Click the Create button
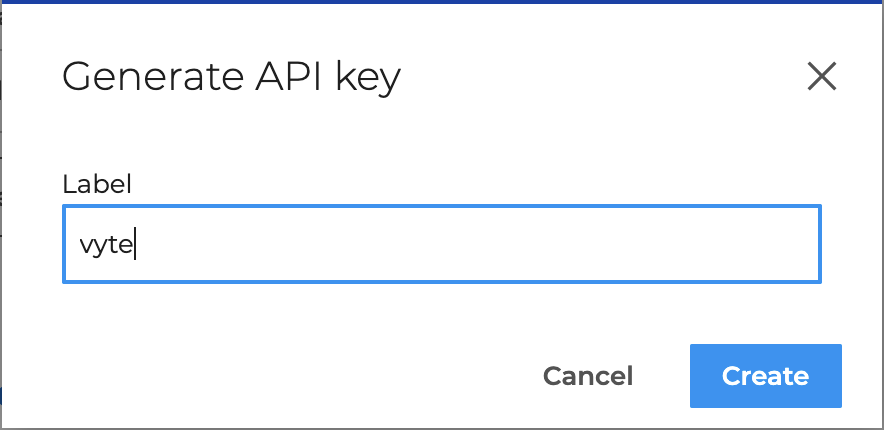Image resolution: width=884 pixels, height=430 pixels. coord(765,376)
